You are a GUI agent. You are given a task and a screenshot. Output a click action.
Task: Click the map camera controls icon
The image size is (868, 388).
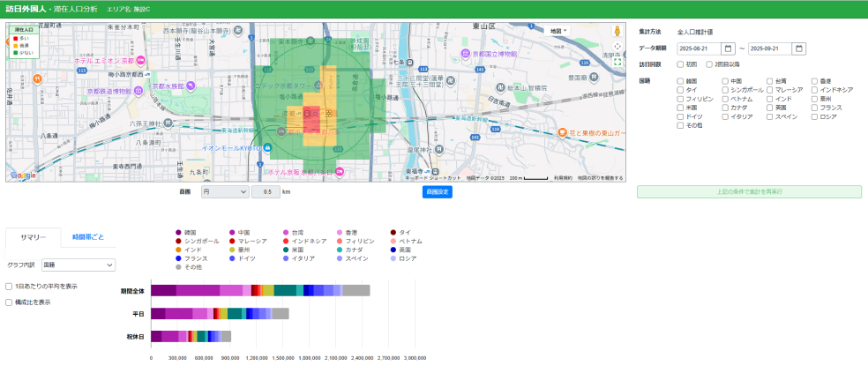pos(617,47)
